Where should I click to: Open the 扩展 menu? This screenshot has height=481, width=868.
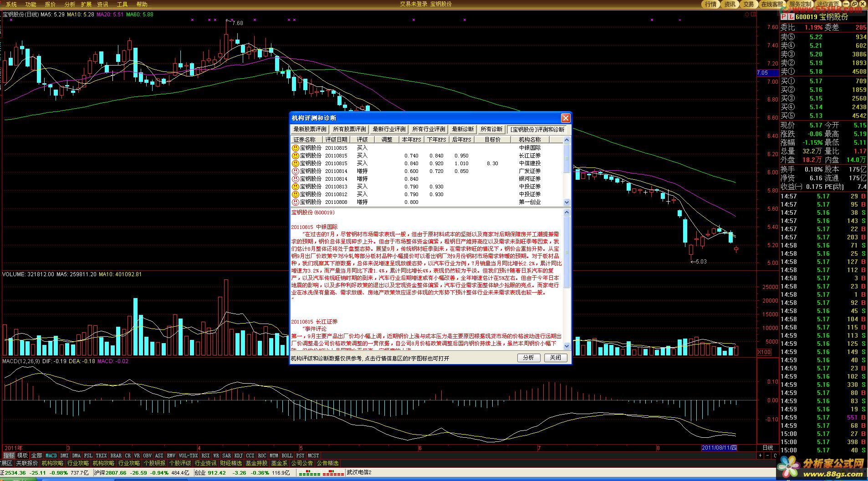(86, 4)
